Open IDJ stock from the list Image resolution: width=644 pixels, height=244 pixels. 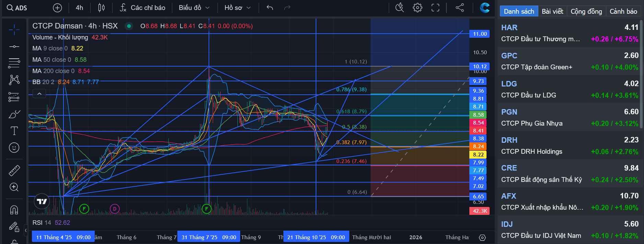[570, 230]
